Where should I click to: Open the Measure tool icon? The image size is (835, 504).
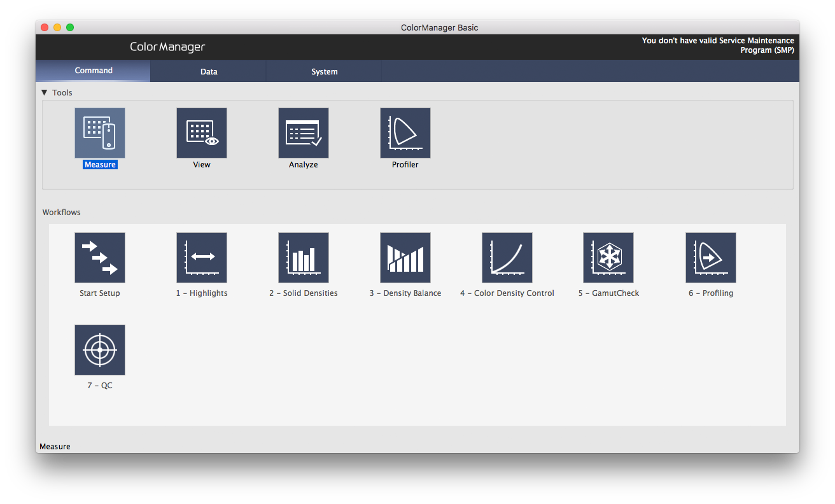click(100, 133)
